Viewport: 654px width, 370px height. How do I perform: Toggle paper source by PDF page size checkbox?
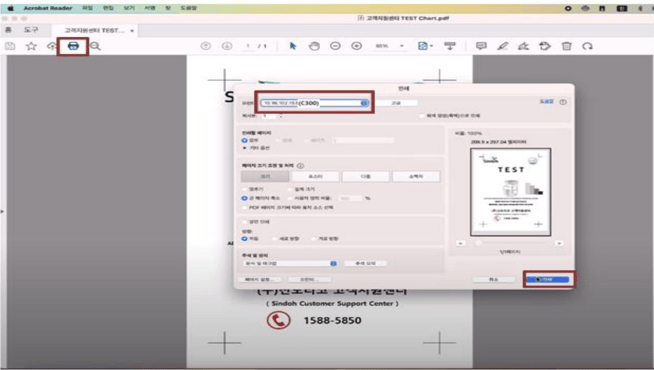(x=244, y=207)
